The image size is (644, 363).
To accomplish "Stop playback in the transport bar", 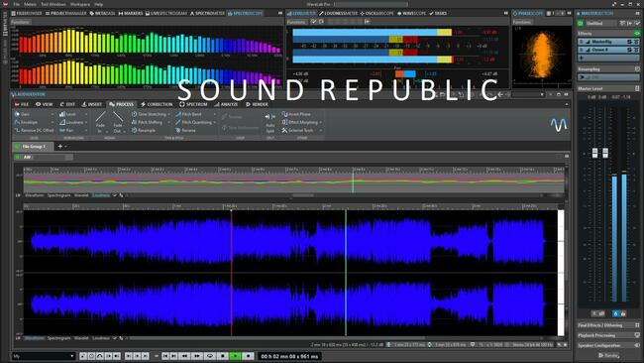I will (x=223, y=356).
